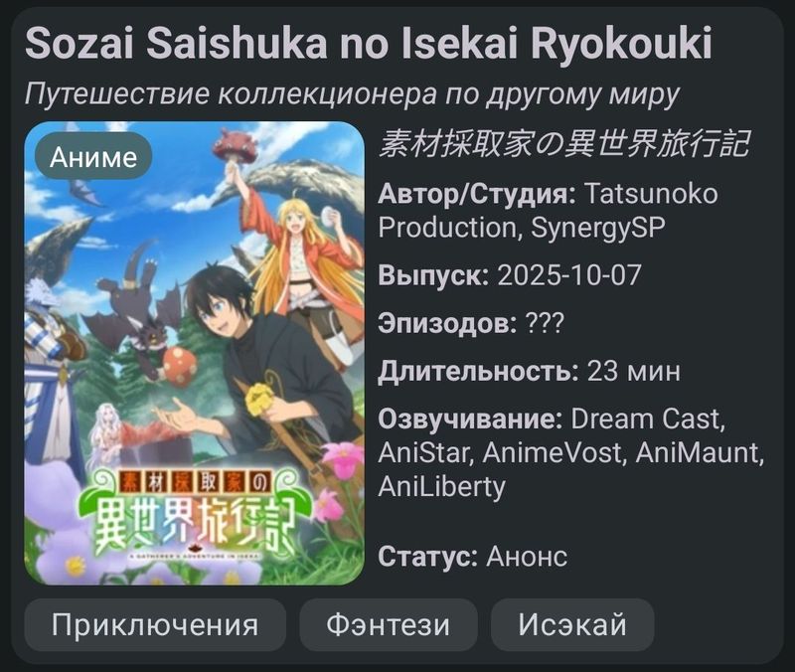The height and width of the screenshot is (672, 795).
Task: Click the SynergySP studio name
Action: tap(598, 228)
